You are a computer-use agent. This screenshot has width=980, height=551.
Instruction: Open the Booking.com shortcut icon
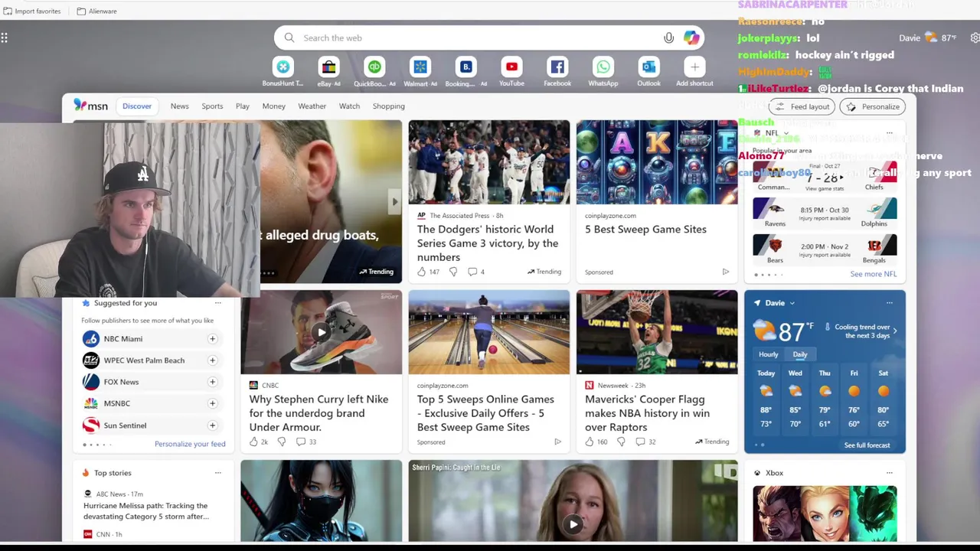click(465, 67)
